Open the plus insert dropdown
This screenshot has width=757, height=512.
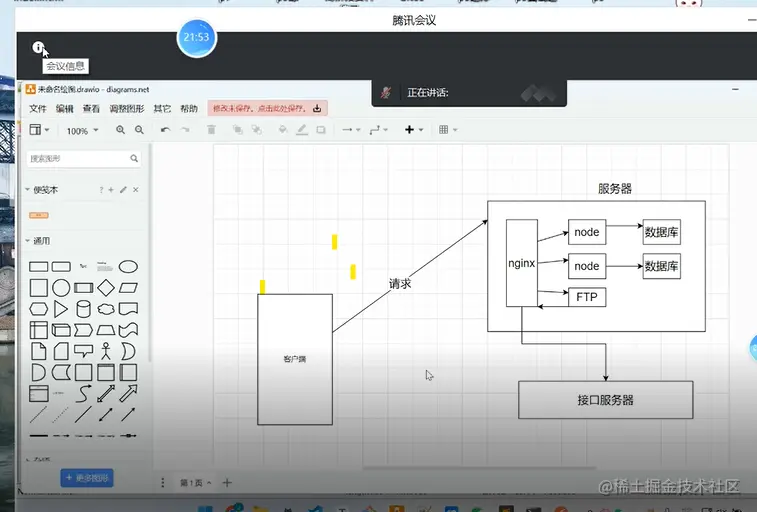[x=414, y=129]
